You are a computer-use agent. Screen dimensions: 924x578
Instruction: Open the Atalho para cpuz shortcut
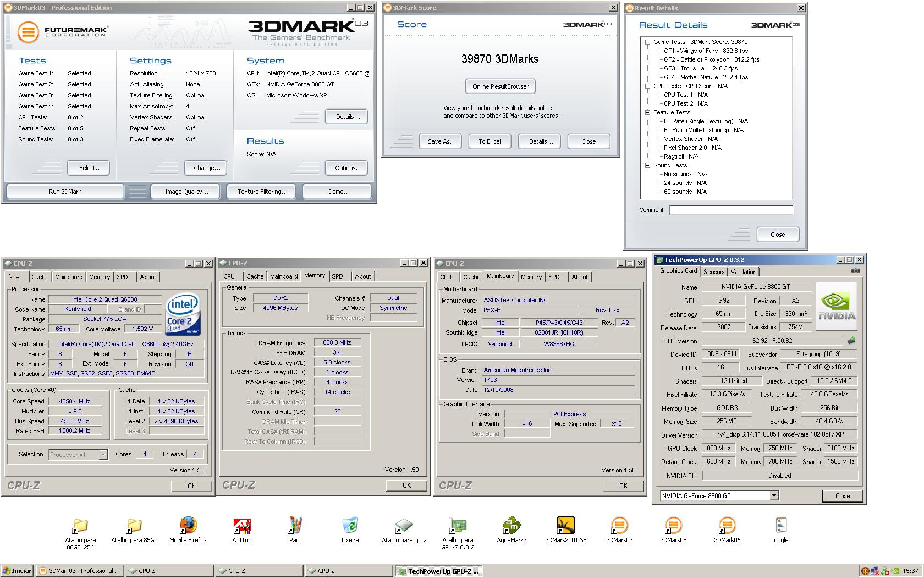pos(404,526)
